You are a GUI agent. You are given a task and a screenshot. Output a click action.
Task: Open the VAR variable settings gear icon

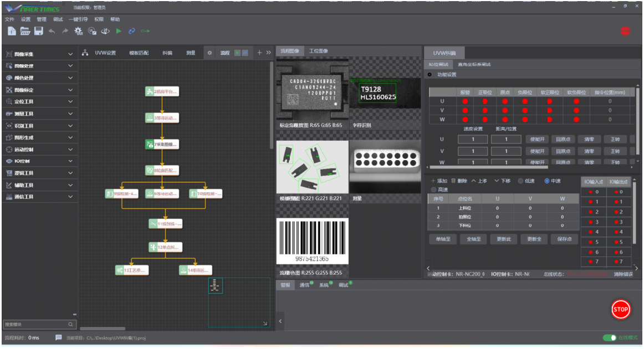coord(78,31)
